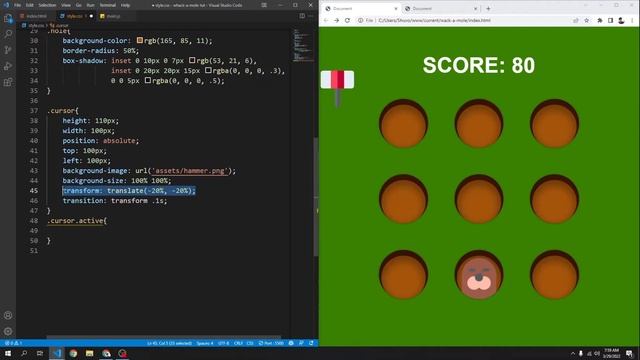
Task: Click the UTF-8 encoding status item
Action: click(223, 343)
